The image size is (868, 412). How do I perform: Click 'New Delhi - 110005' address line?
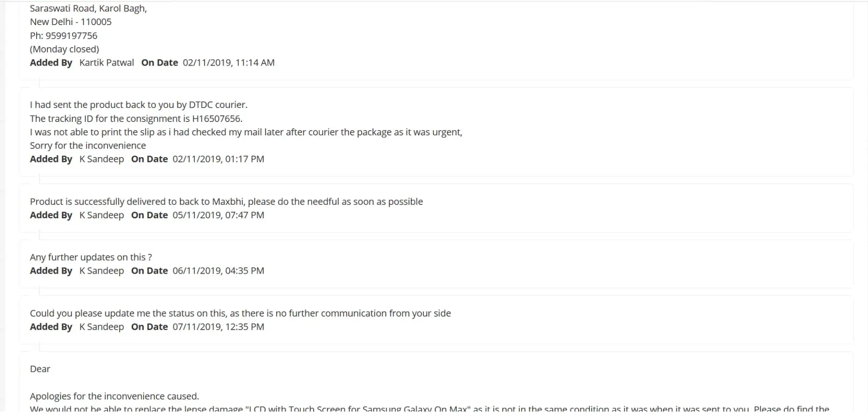coord(70,22)
